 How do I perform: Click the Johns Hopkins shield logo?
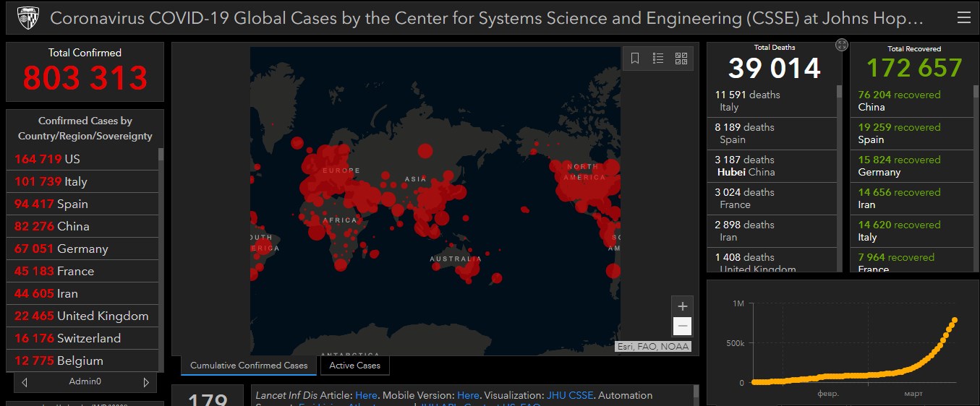tap(27, 17)
